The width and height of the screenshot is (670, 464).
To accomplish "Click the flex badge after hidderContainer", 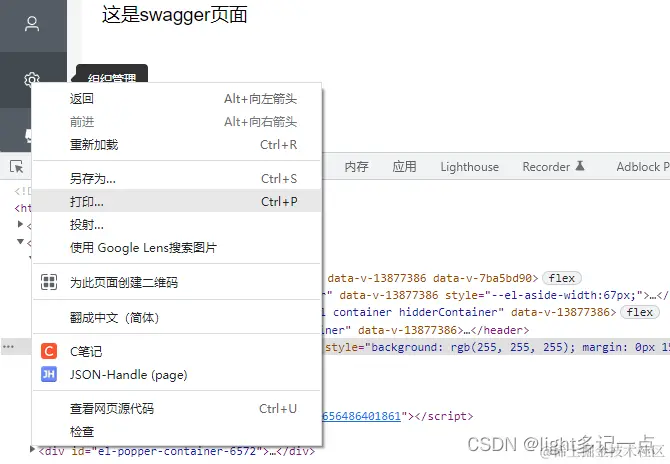I will 640,312.
